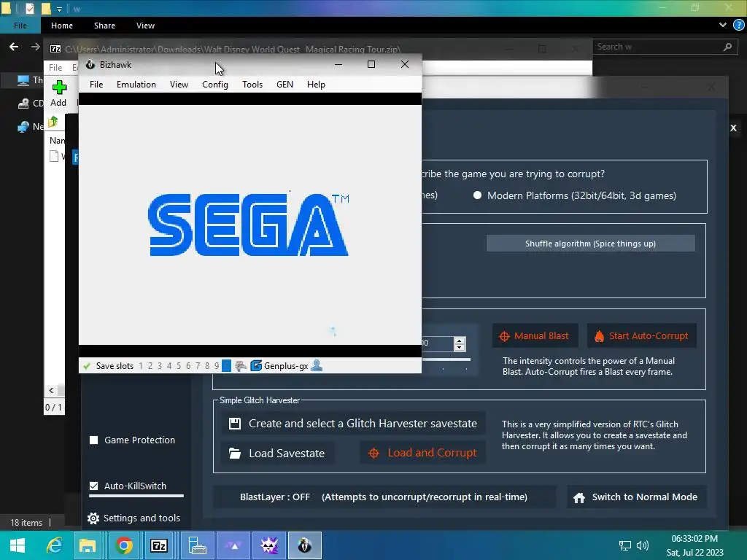Screen dimensions: 747x560
Task: Expand the Explorer ribbon chevron
Action: pos(723,26)
